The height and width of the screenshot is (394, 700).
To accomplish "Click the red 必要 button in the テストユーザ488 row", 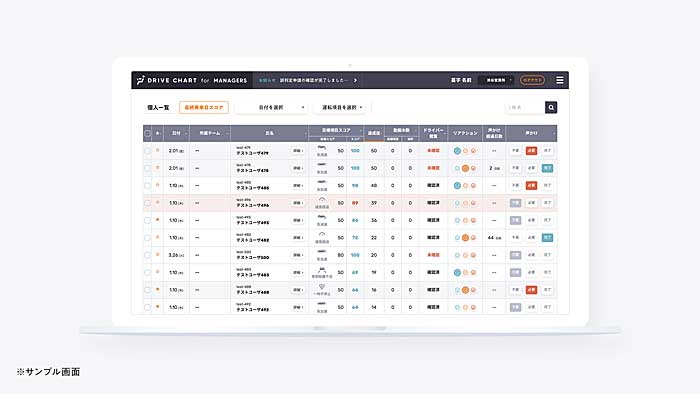I will click(x=531, y=290).
